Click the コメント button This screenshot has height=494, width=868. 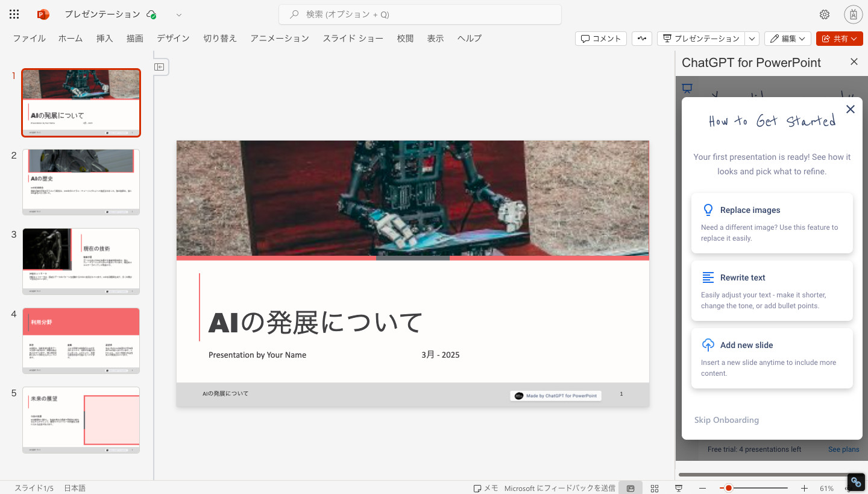click(601, 39)
